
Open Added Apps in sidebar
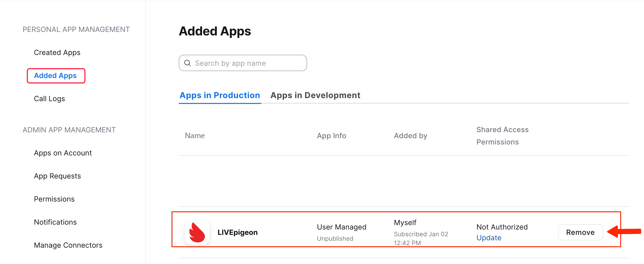tap(56, 76)
